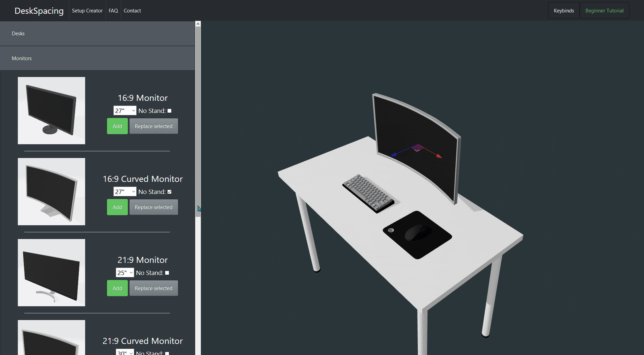644x355 pixels.
Task: Open the Contact page
Action: 132,11
